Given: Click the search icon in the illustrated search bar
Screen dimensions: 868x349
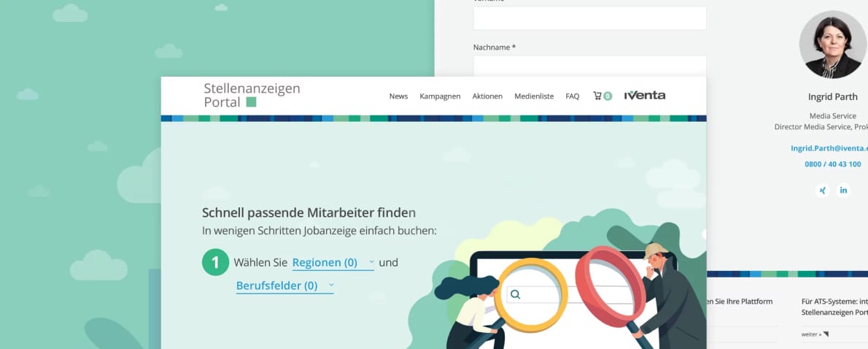Looking at the screenshot, I should tap(516, 294).
